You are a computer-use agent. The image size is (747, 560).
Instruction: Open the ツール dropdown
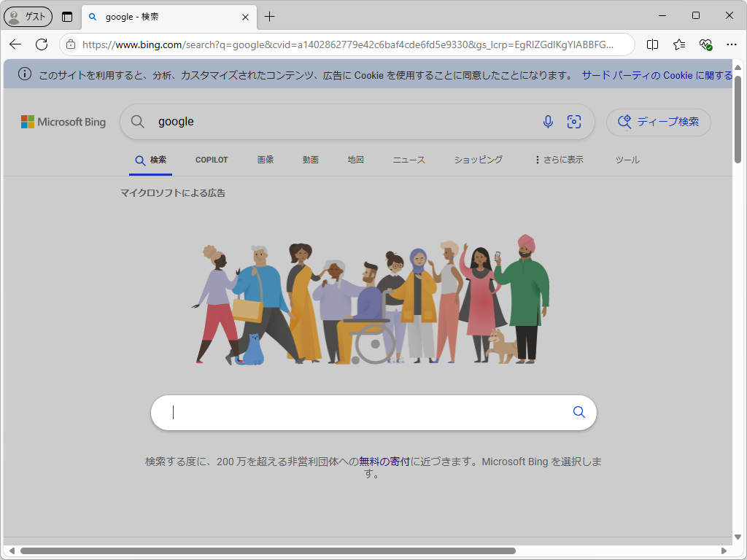626,159
